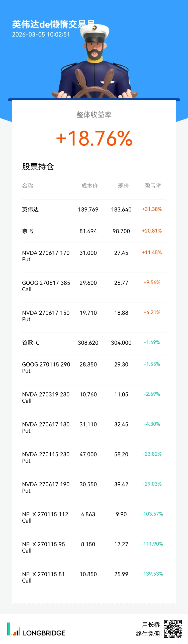The height and width of the screenshot is (644, 188).
Task: Click the 成本价 column header
Action: coord(89,186)
